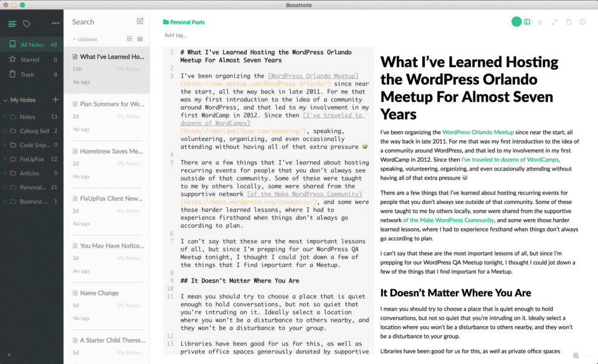The height and width of the screenshot is (364, 598).
Task: Open the Notes folder
Action: [32, 117]
